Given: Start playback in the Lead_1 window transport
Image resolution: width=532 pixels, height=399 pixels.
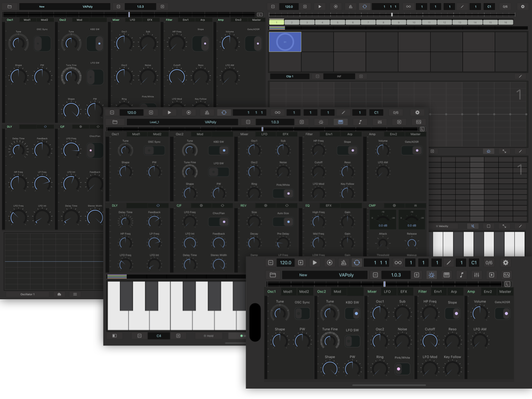Looking at the screenshot, I should [169, 112].
